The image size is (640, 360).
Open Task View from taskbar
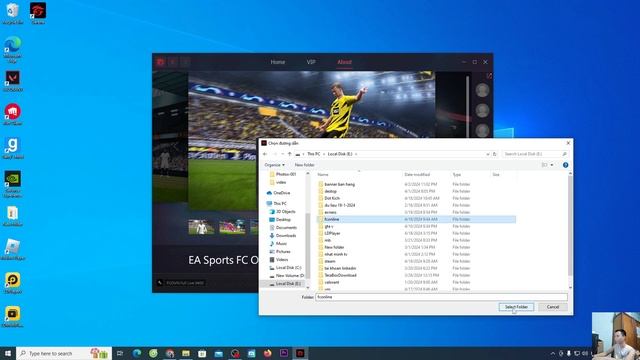click(x=120, y=353)
